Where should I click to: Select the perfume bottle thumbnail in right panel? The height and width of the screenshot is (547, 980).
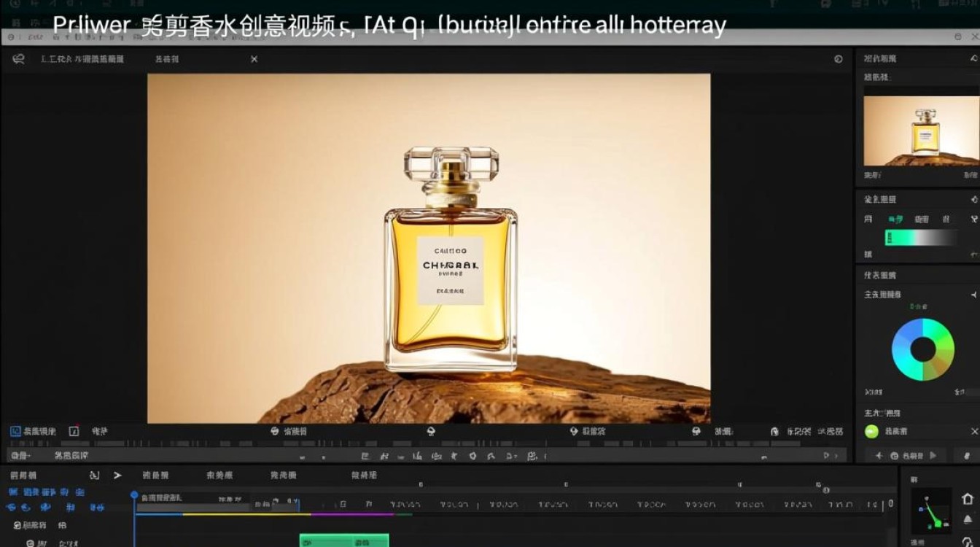[921, 131]
